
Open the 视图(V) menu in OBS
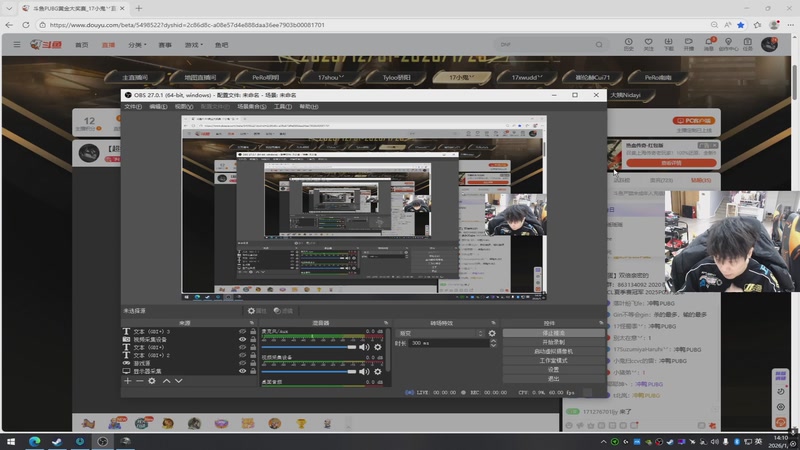click(184, 107)
